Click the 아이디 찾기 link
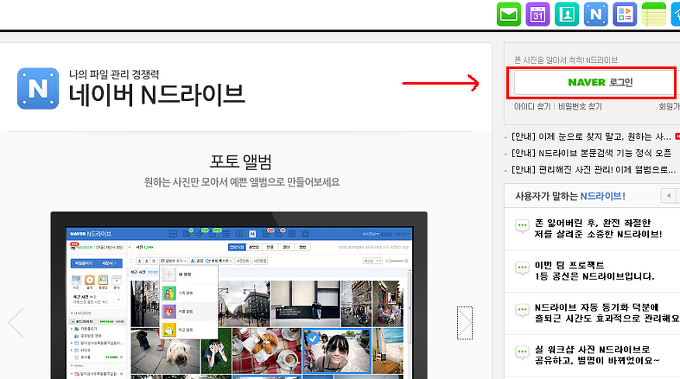680x379 pixels. click(532, 107)
